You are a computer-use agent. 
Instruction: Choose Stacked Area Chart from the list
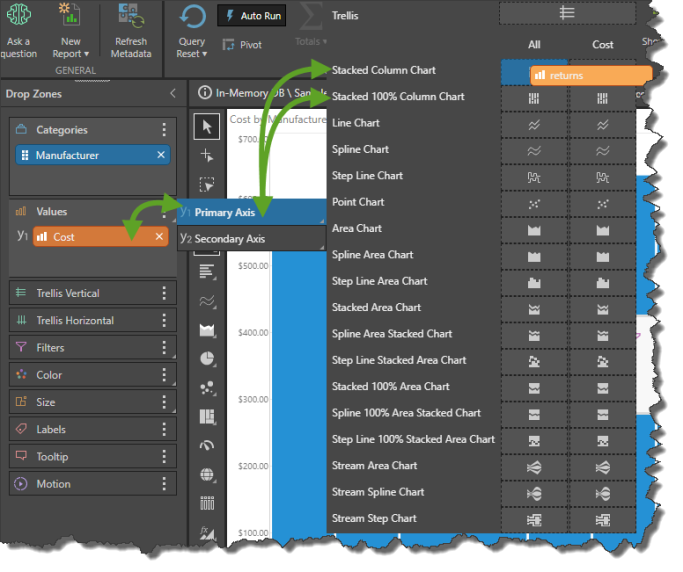[x=376, y=308]
